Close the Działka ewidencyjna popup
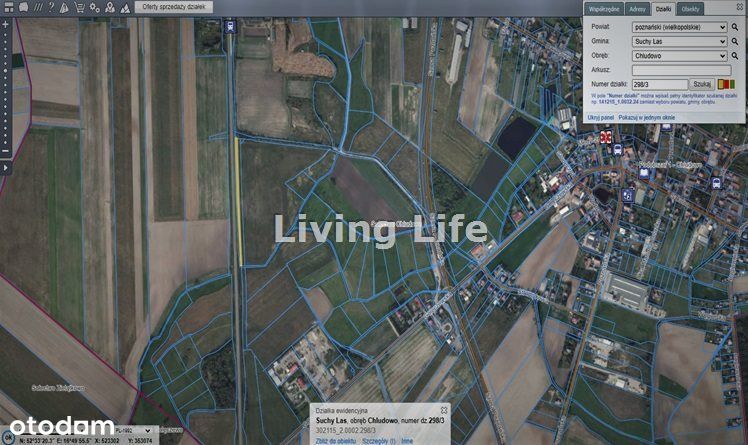 click(x=444, y=410)
